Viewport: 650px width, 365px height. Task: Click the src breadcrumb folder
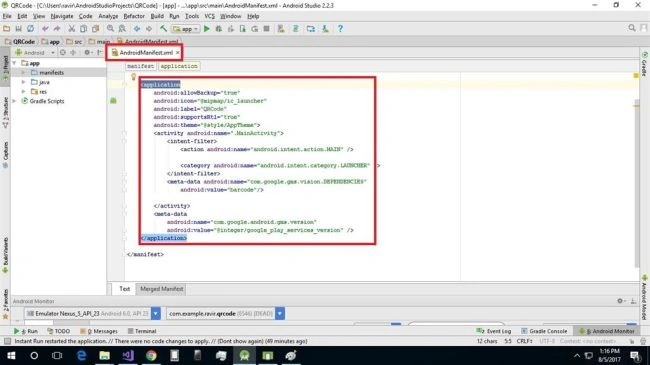[x=74, y=41]
